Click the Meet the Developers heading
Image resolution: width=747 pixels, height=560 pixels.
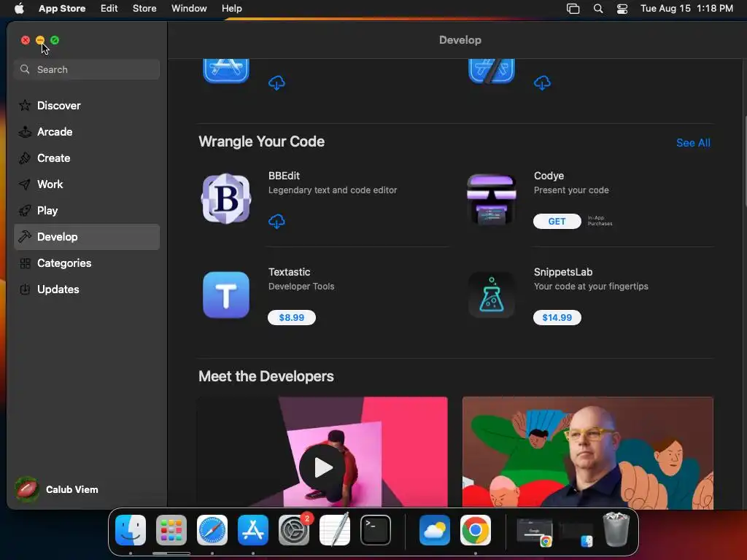pos(266,376)
